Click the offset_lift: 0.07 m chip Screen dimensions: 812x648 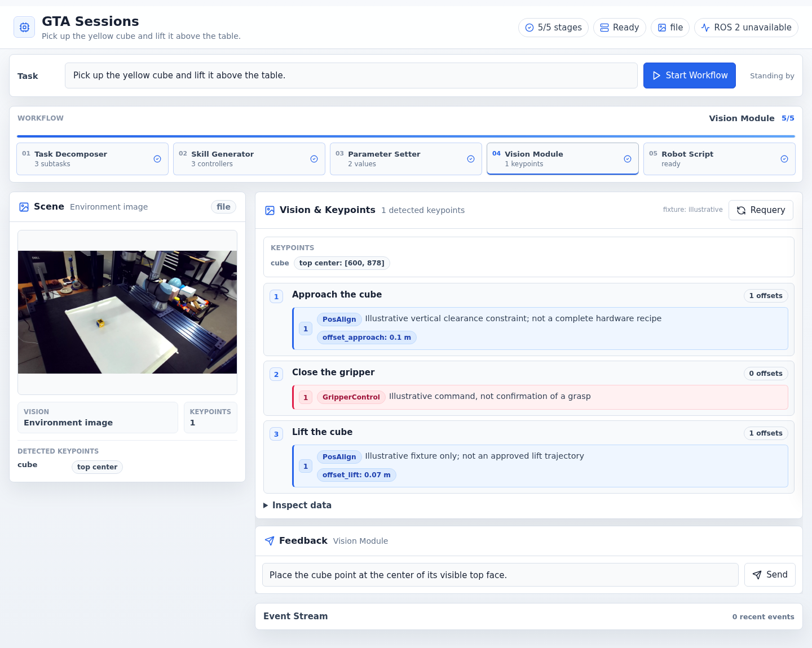click(x=356, y=475)
